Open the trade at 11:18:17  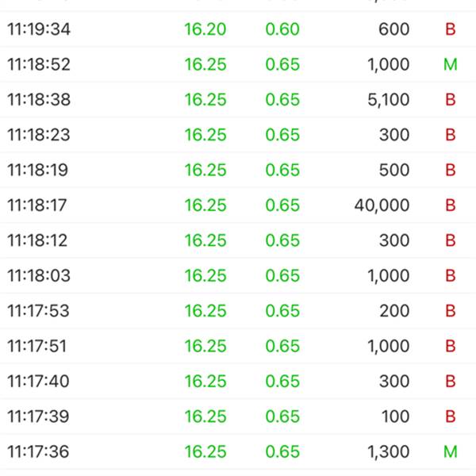click(238, 205)
